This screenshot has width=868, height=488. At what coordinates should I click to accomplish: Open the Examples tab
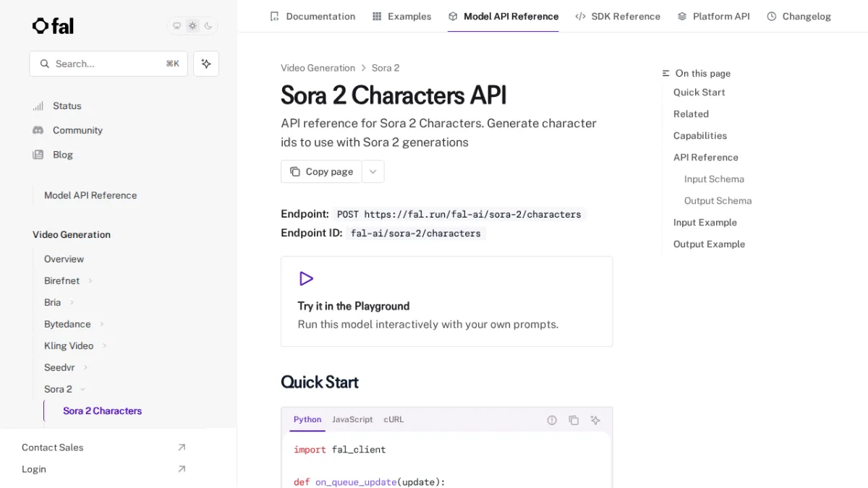(x=401, y=16)
